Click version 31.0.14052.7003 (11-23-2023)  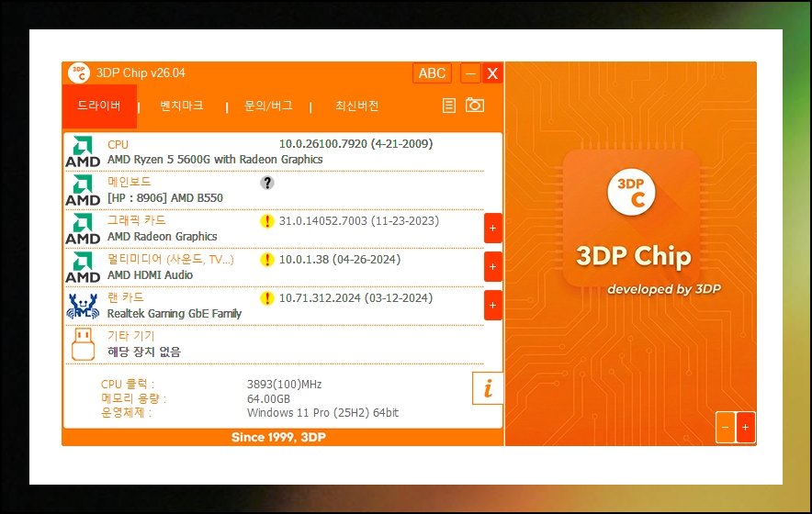[359, 221]
